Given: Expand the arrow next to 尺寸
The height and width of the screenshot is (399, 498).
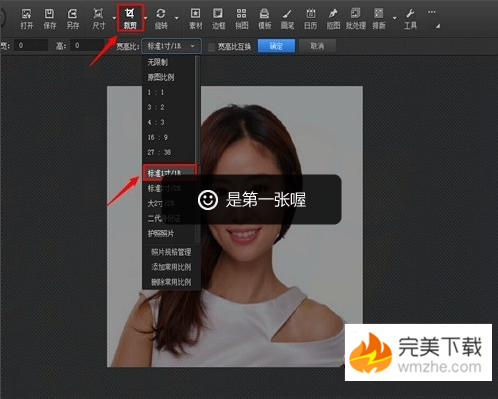Looking at the screenshot, I should [114, 18].
